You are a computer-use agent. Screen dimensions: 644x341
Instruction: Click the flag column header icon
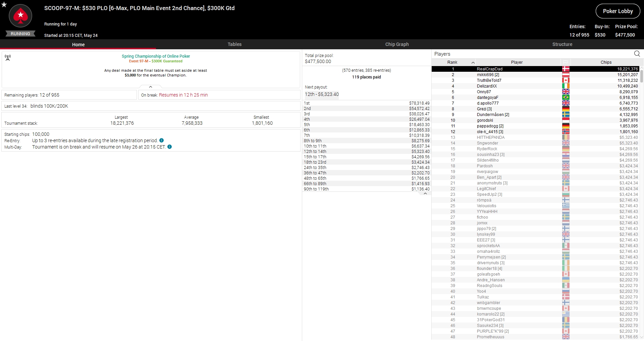pyautogui.click(x=566, y=62)
